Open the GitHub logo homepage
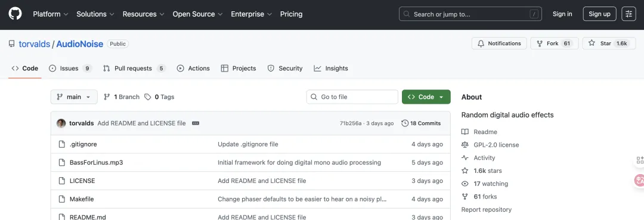Image resolution: width=644 pixels, height=220 pixels. [15, 14]
